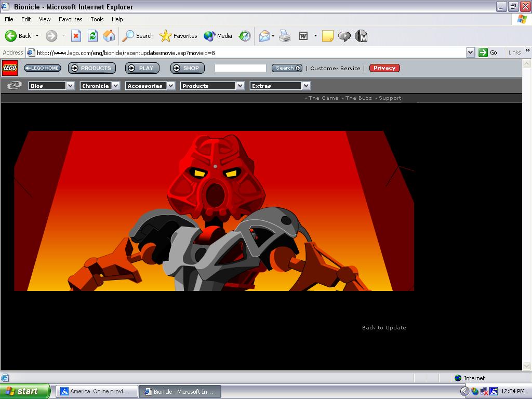The image size is (532, 399).
Task: Click the page scrollbar down arrow
Action: point(526,366)
